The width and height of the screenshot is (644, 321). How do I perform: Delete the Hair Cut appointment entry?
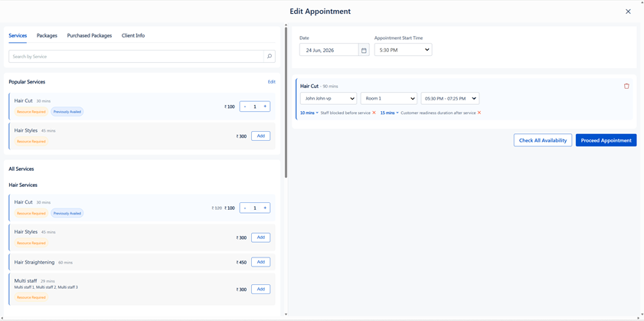pyautogui.click(x=626, y=86)
